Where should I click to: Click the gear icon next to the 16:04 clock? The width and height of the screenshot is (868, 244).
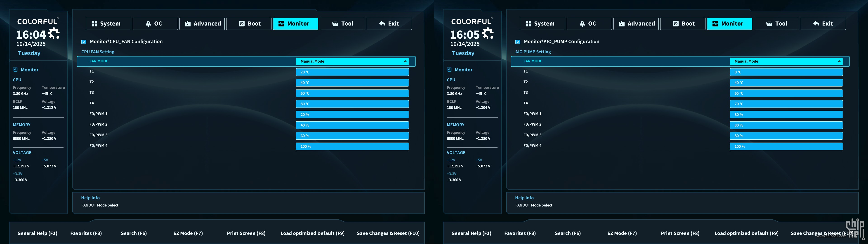[54, 33]
